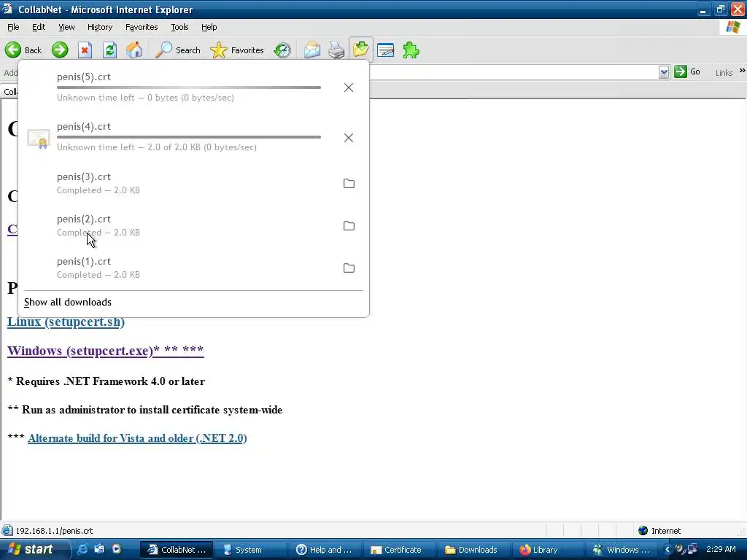Viewport: 747px width, 560px height.
Task: Open the address bar dropdown arrow
Action: click(664, 72)
